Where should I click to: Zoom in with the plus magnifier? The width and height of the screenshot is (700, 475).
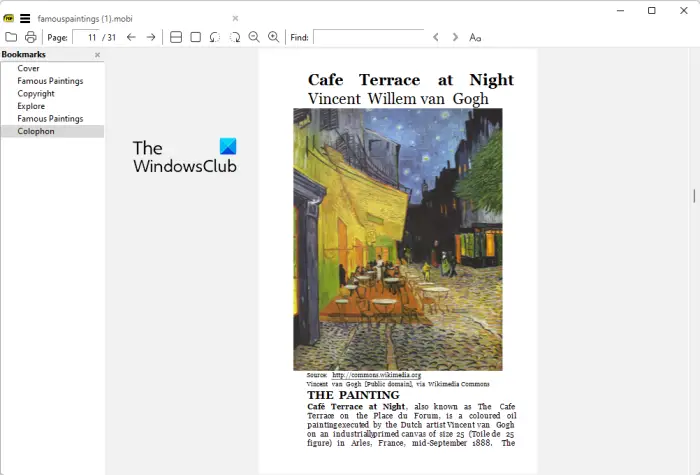point(273,37)
